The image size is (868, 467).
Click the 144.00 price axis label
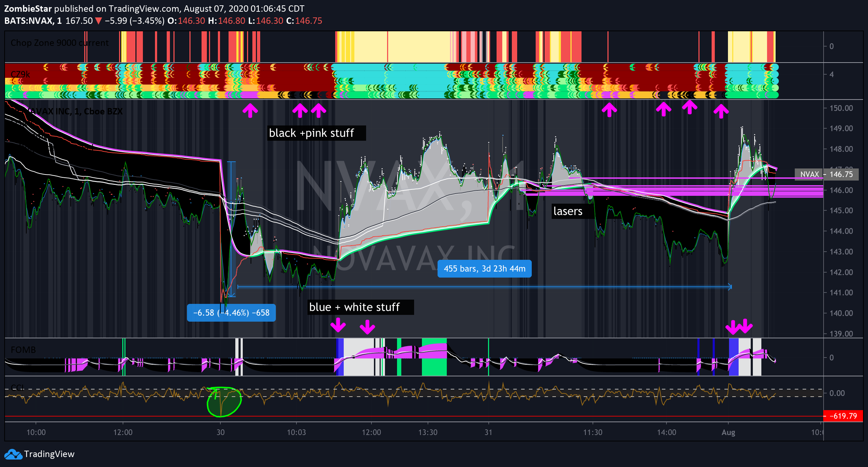841,231
